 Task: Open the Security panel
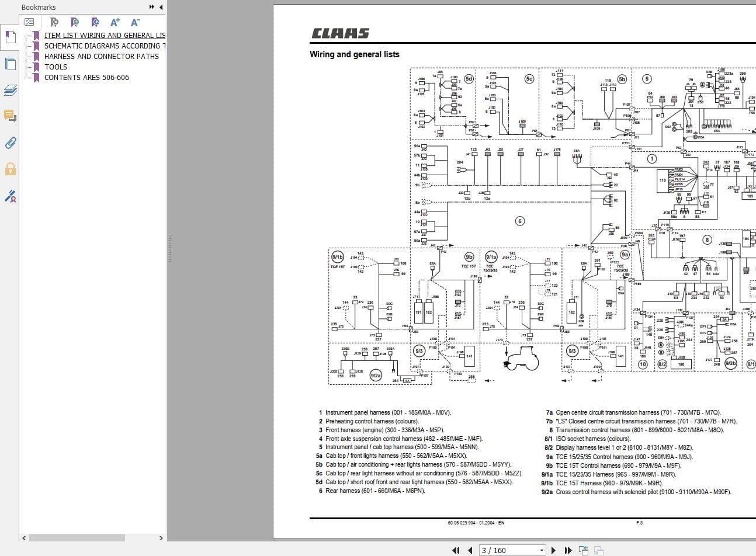point(10,169)
